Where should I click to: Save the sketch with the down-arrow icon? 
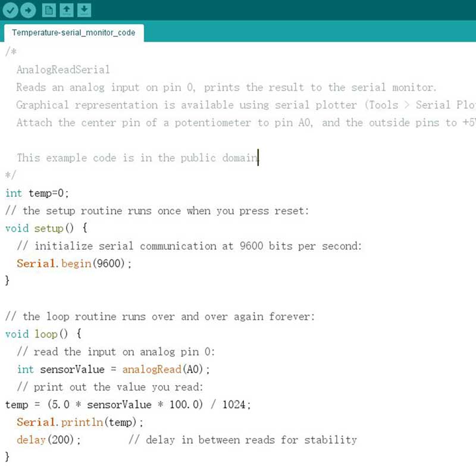coord(84,10)
